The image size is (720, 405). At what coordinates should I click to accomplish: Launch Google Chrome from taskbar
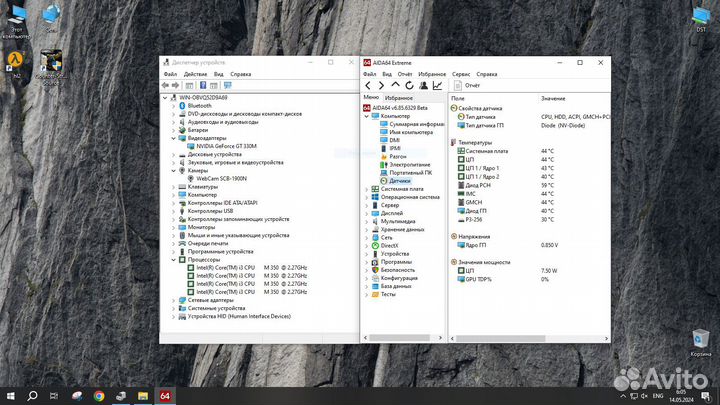(x=99, y=396)
